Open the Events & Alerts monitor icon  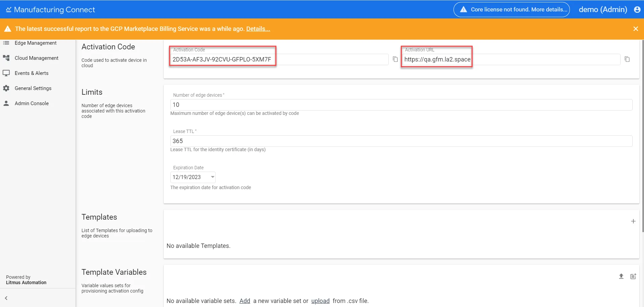point(6,73)
